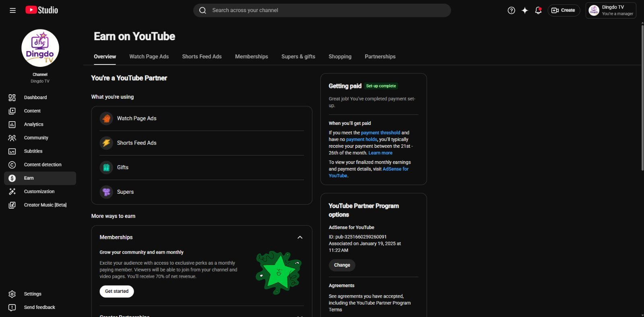The height and width of the screenshot is (317, 644).
Task: Open the payment holds link
Action: [361, 140]
